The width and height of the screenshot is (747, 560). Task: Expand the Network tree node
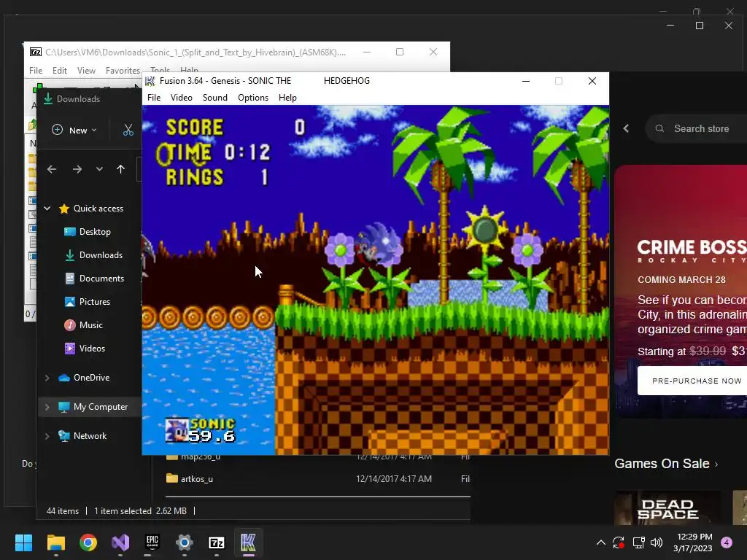tap(47, 436)
